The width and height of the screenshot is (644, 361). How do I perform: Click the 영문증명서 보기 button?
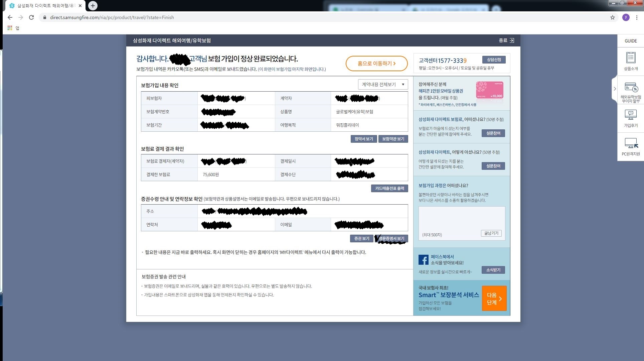point(391,239)
